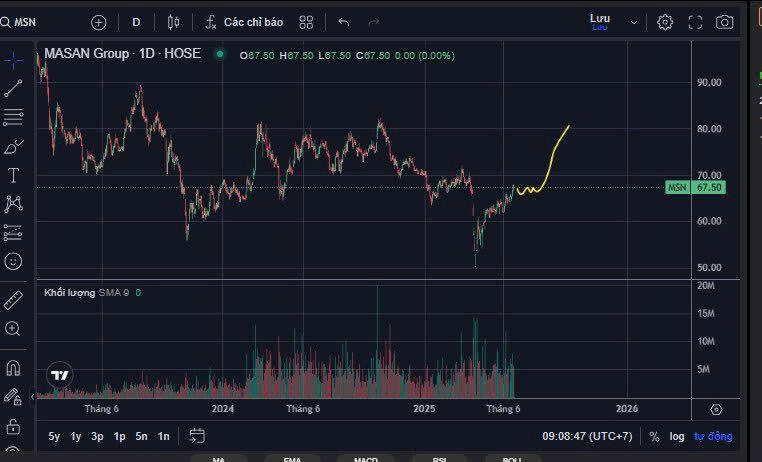762x462 pixels.
Task: Redo the last chart action
Action: 373,22
